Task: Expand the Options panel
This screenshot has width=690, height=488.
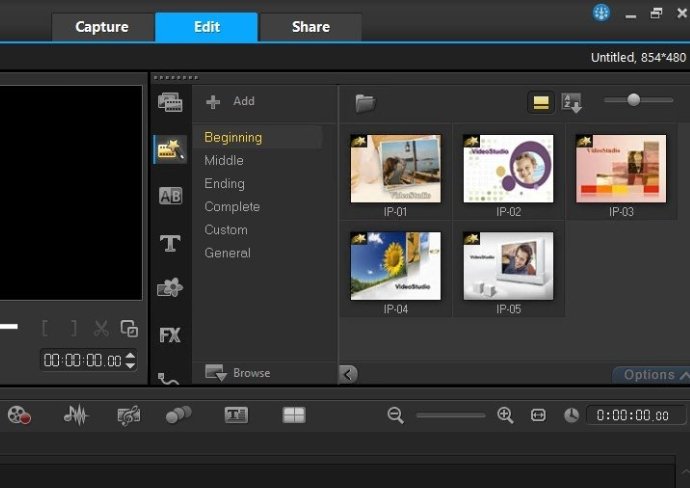Action: [652, 375]
